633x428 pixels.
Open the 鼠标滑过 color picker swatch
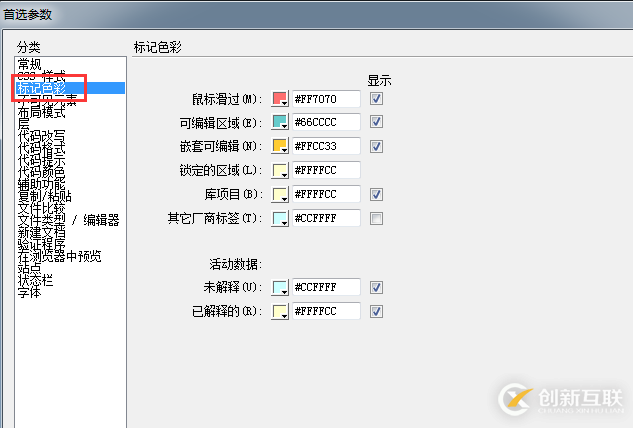tap(279, 98)
